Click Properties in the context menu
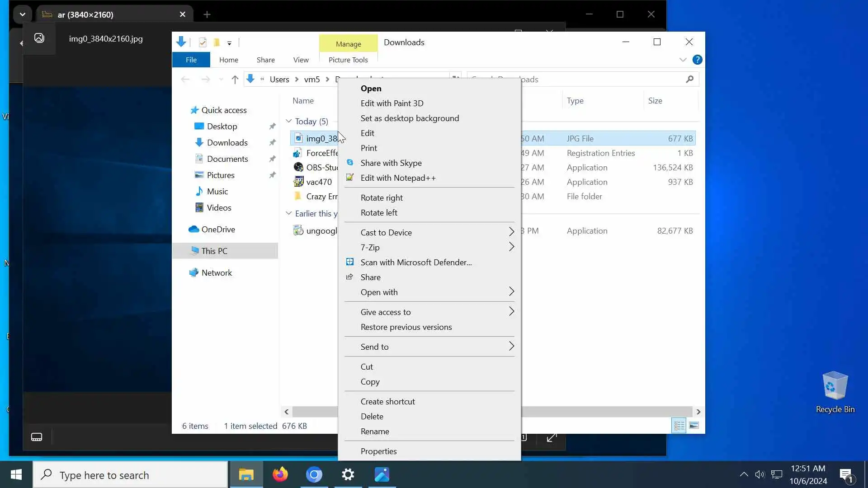The height and width of the screenshot is (488, 868). (x=378, y=451)
